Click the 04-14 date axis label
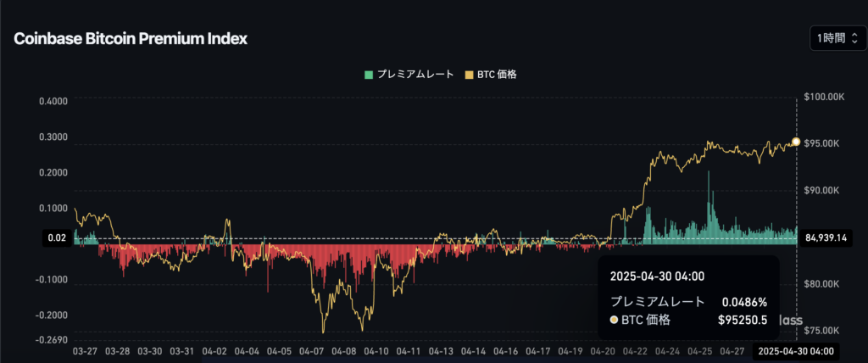 473,351
